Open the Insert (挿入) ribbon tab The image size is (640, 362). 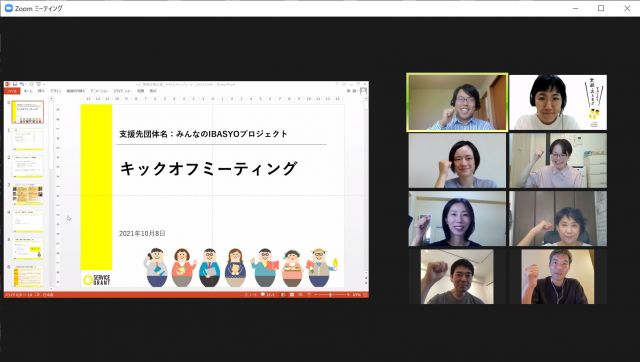click(x=41, y=91)
